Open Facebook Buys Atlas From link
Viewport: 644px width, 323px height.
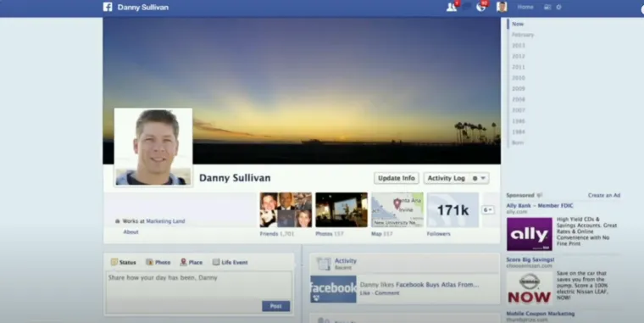click(437, 284)
